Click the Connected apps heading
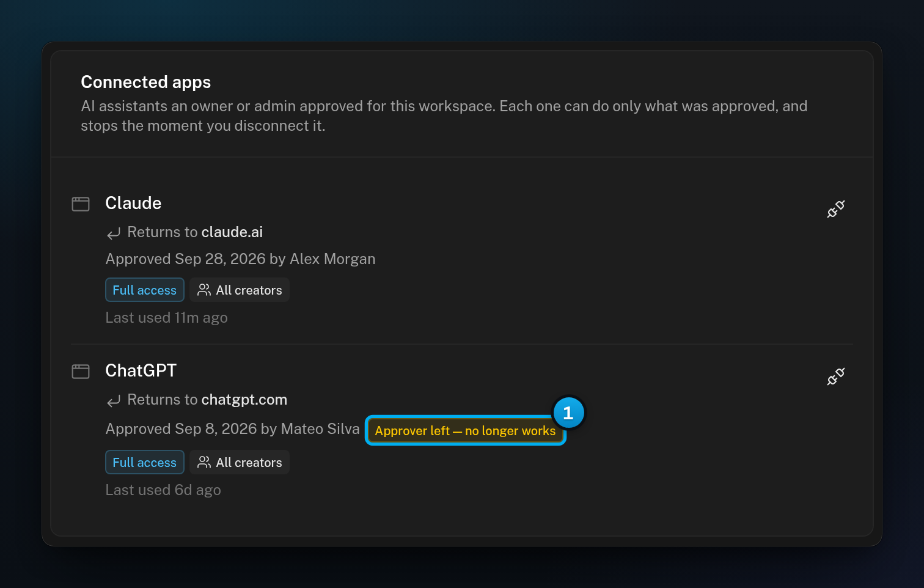The image size is (924, 588). click(146, 82)
